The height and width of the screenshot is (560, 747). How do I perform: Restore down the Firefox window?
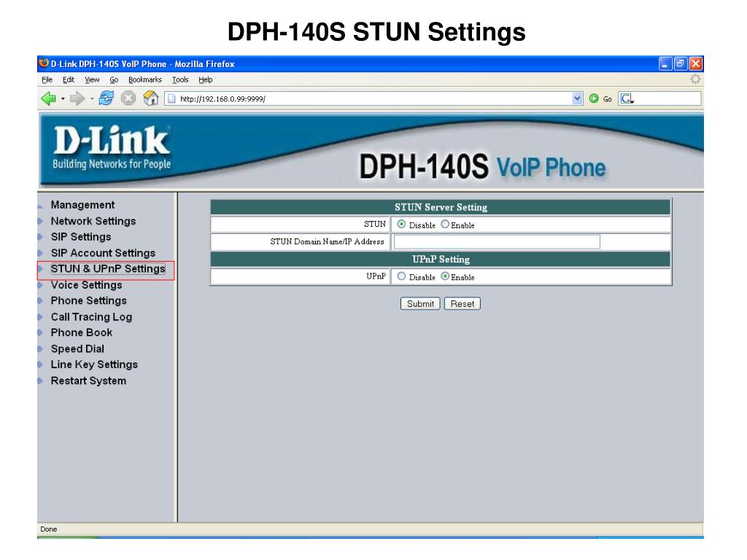(681, 63)
